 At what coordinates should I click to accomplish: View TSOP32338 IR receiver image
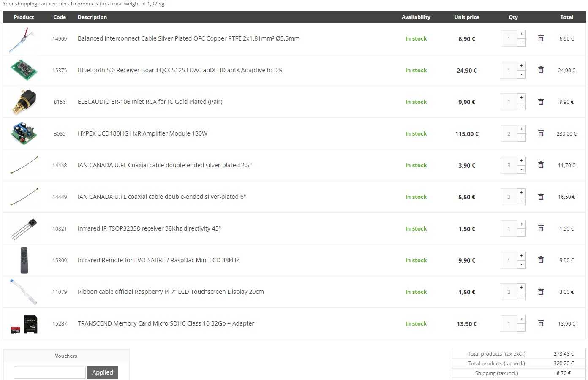tap(24, 228)
